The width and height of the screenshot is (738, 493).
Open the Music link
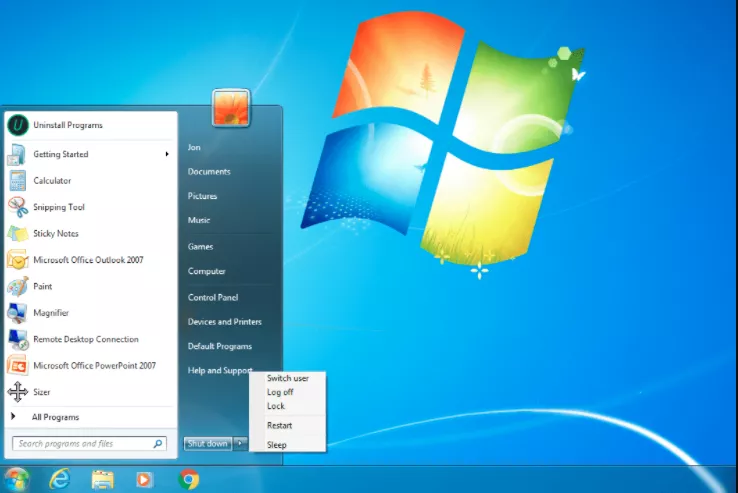click(x=199, y=220)
